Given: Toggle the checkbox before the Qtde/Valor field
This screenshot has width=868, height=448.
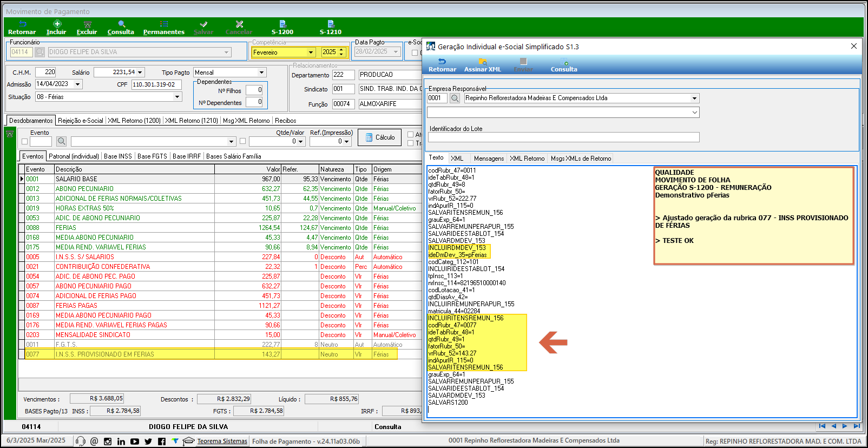Looking at the screenshot, I should point(242,141).
